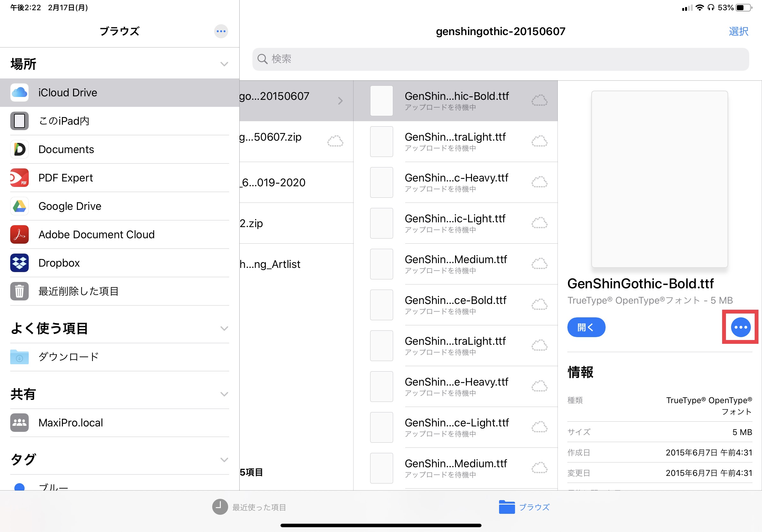This screenshot has width=762, height=532.
Task: Collapse the 共有 section chevron
Action: [x=224, y=394]
